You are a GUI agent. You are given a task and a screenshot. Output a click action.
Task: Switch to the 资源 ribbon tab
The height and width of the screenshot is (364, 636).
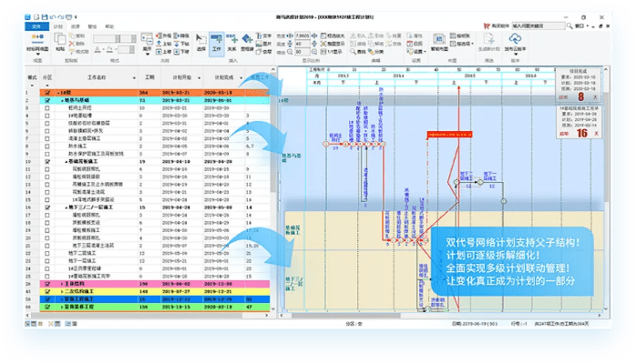76,26
